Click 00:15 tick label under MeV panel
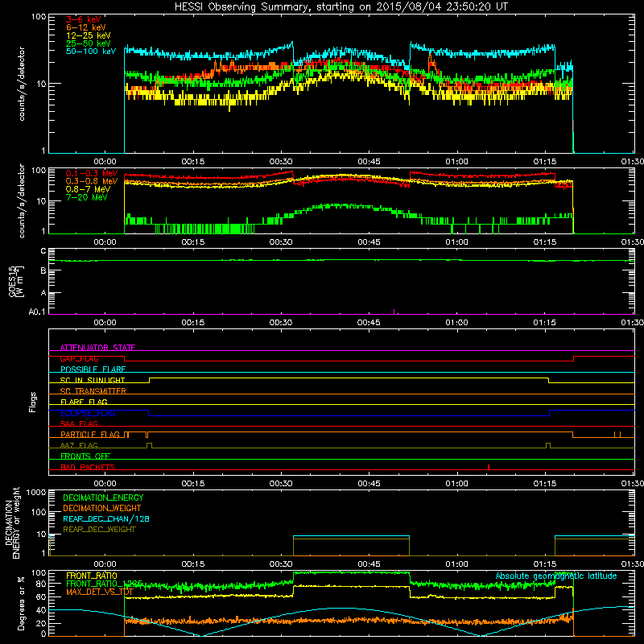 [193, 242]
